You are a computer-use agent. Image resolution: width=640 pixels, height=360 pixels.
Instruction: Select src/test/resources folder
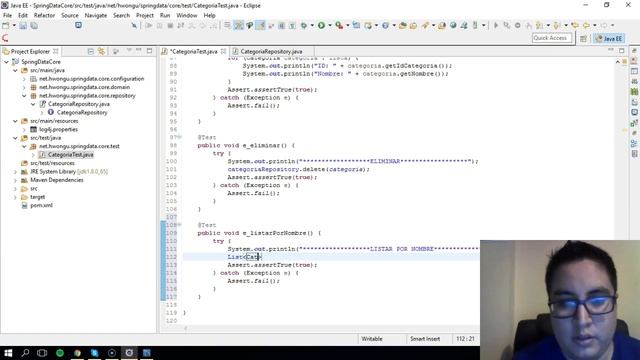tap(52, 163)
